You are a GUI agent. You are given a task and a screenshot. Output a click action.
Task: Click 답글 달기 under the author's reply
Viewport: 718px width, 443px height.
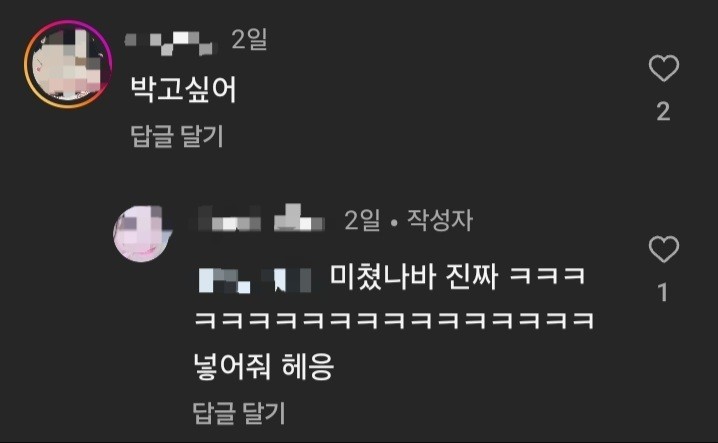tap(239, 413)
